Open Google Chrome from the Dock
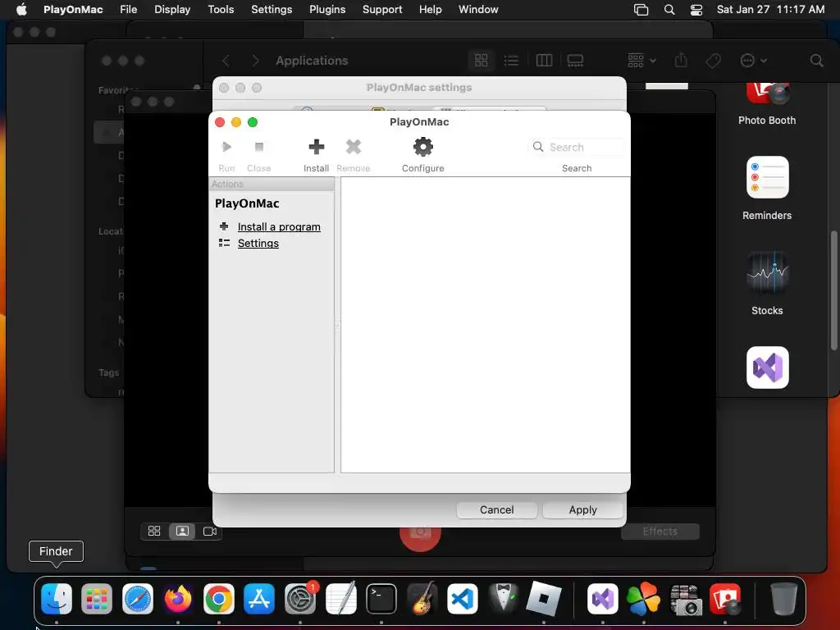This screenshot has width=840, height=630. tap(218, 598)
